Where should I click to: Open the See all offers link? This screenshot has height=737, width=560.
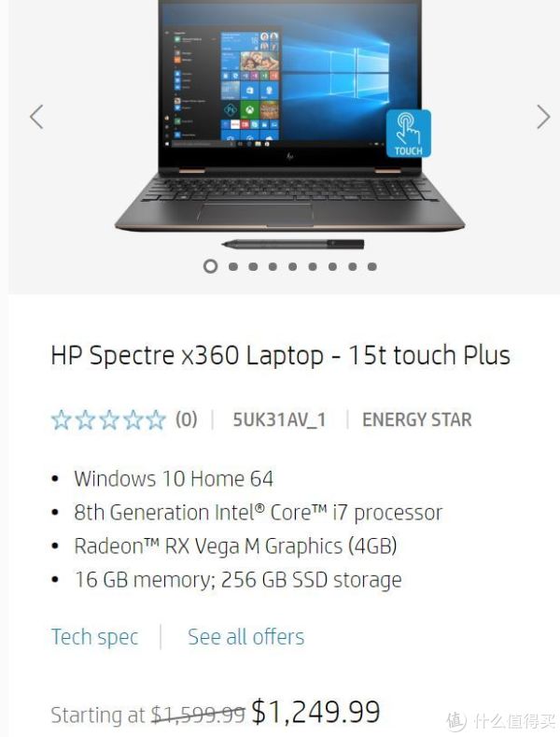(x=246, y=637)
